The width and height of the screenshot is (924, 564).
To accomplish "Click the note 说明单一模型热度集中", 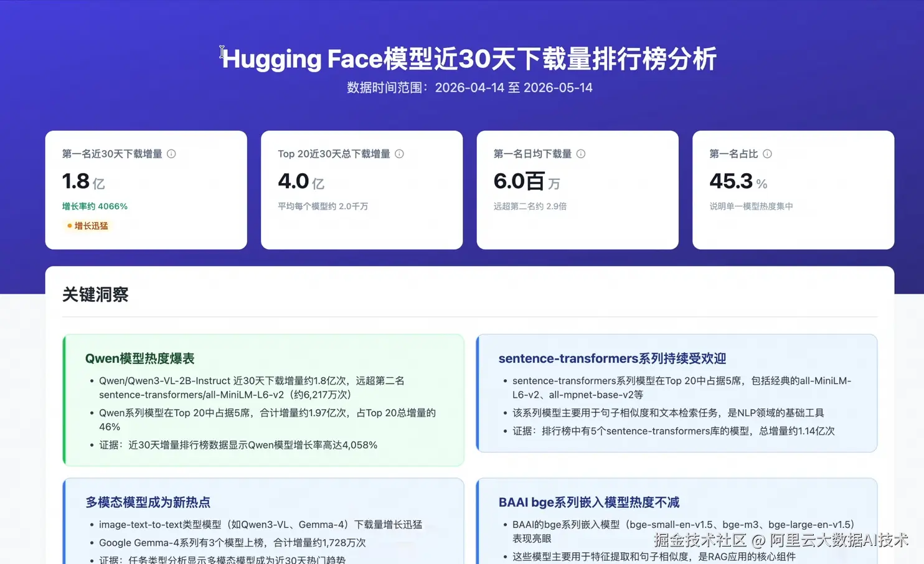I will (751, 206).
